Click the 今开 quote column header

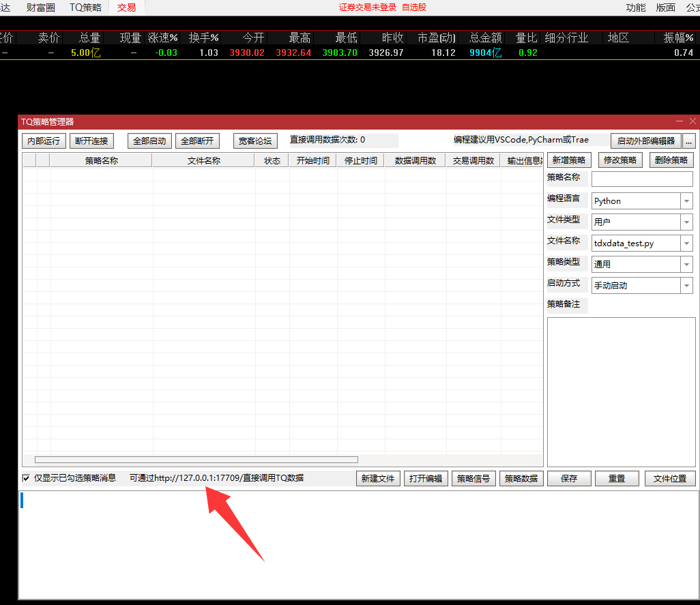tap(253, 38)
